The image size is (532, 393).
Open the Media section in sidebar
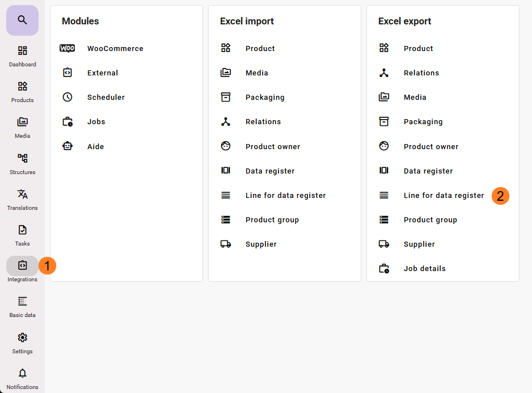tap(22, 127)
